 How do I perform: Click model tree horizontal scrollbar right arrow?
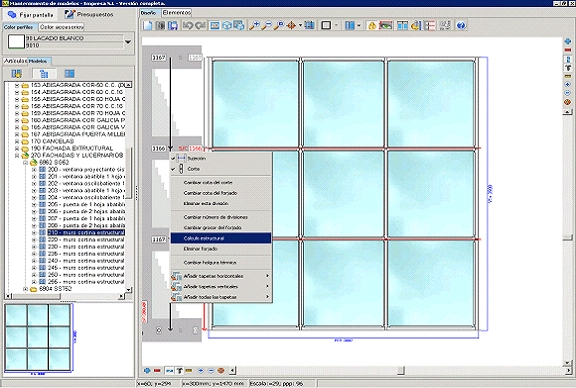coord(122,296)
